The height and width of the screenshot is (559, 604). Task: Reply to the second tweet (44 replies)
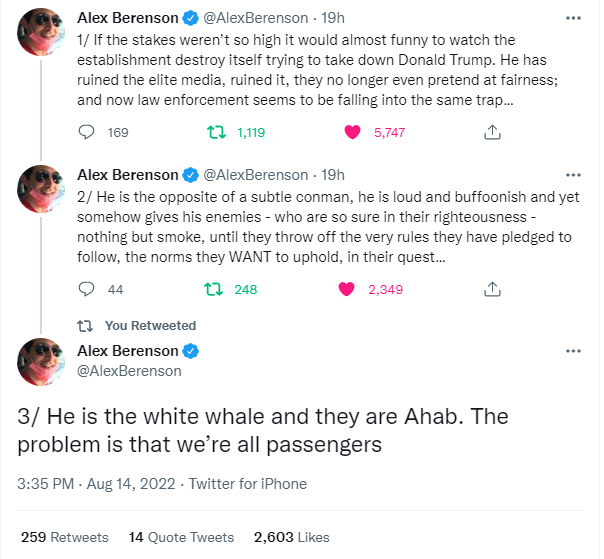tap(87, 289)
